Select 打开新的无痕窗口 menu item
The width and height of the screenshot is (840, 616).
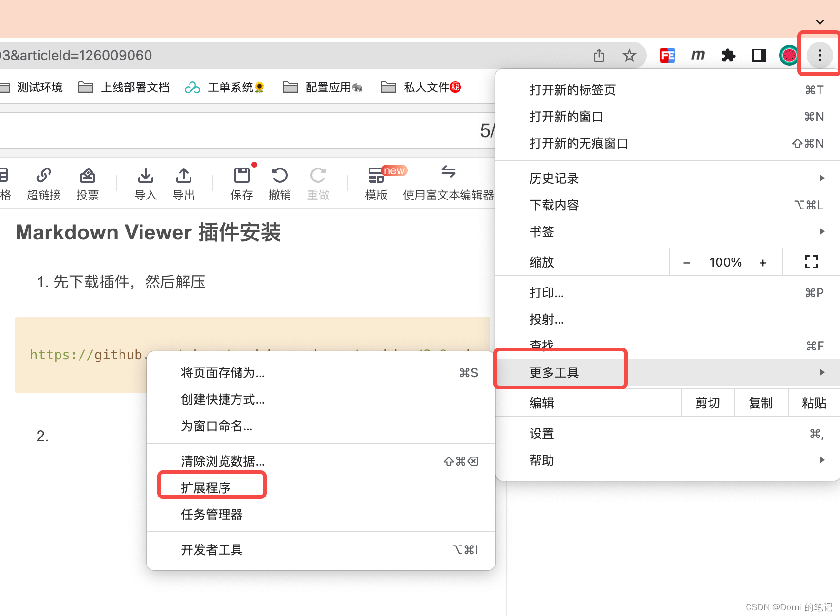click(668, 143)
